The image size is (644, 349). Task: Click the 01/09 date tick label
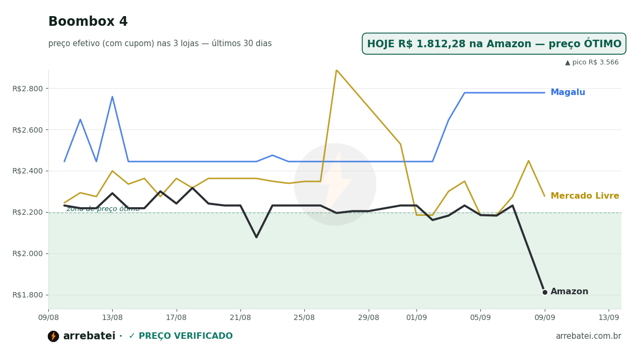click(x=416, y=317)
